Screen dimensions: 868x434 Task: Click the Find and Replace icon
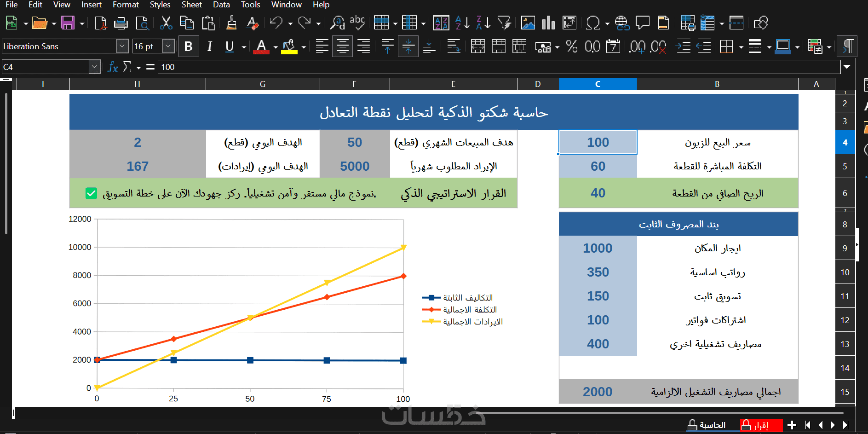[337, 23]
